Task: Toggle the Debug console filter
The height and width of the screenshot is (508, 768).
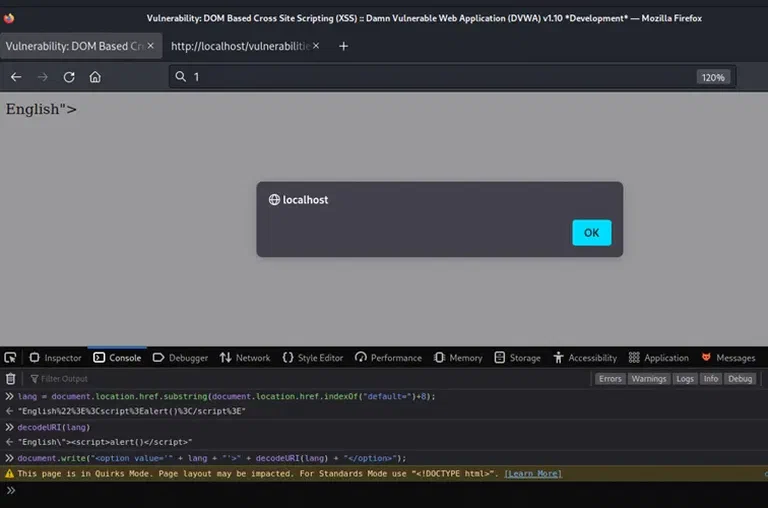Action: tap(740, 379)
